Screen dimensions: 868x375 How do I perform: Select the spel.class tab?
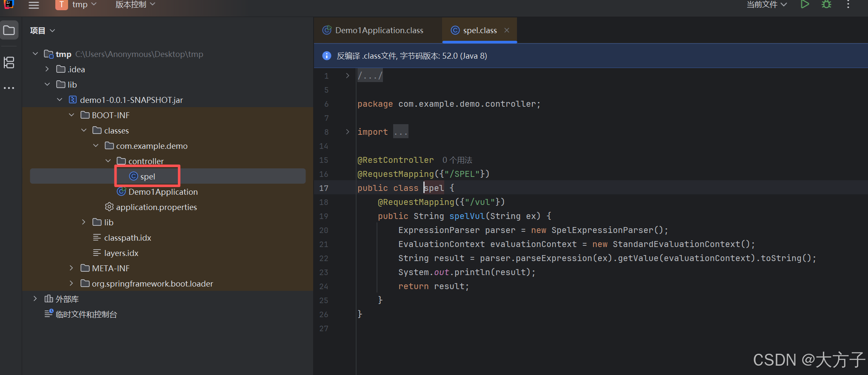coord(480,30)
